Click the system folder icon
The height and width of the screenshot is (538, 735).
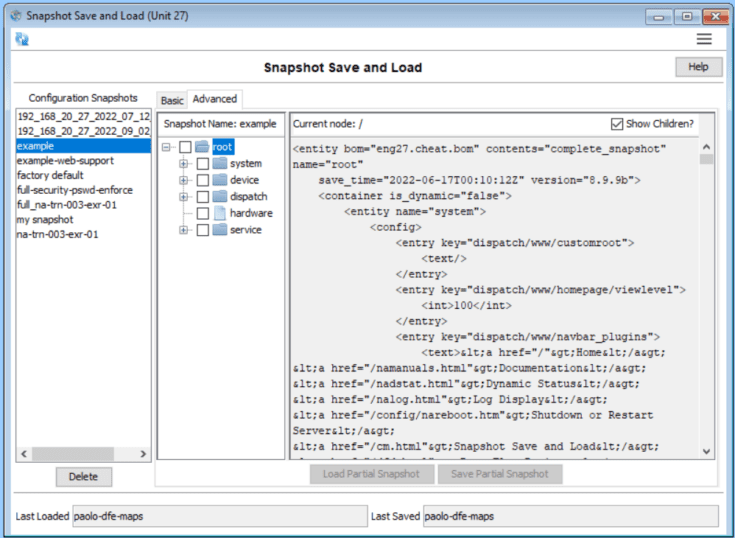coord(219,163)
